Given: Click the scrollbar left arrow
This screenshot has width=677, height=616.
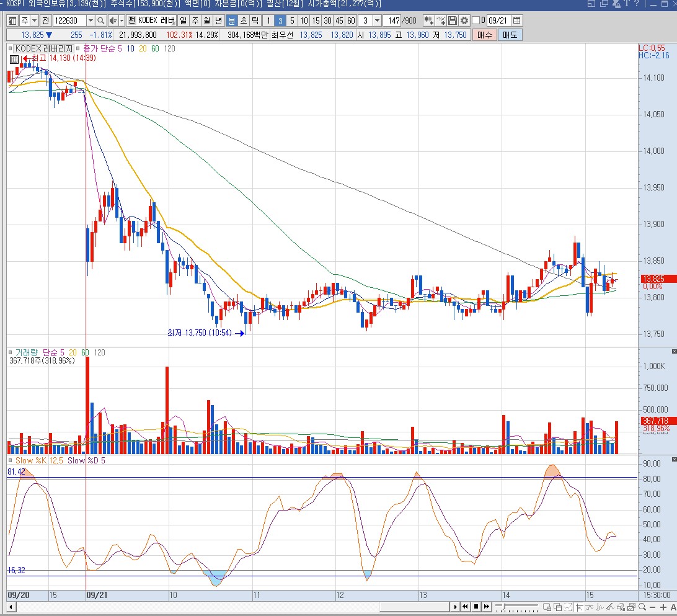Looking at the screenshot, I should [11, 607].
